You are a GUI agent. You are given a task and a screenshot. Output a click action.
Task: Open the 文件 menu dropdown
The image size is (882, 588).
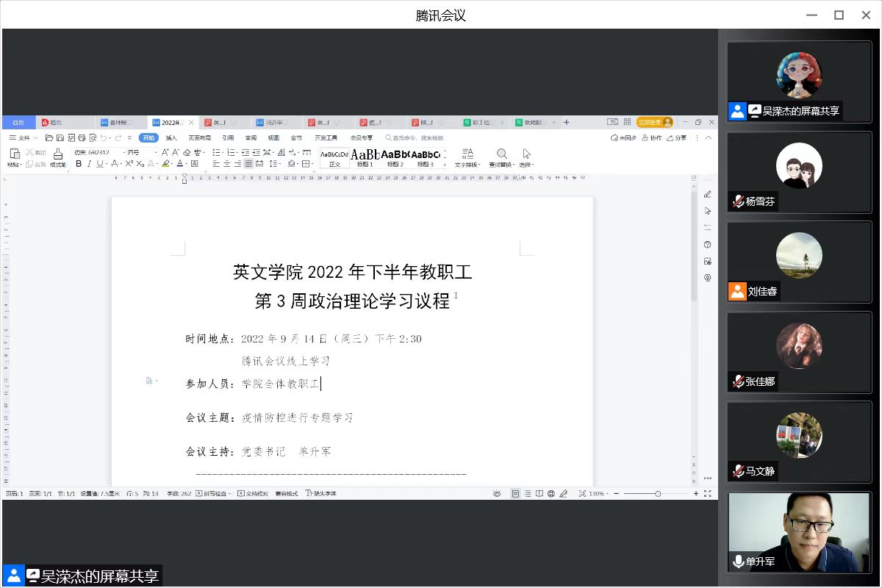click(x=23, y=137)
